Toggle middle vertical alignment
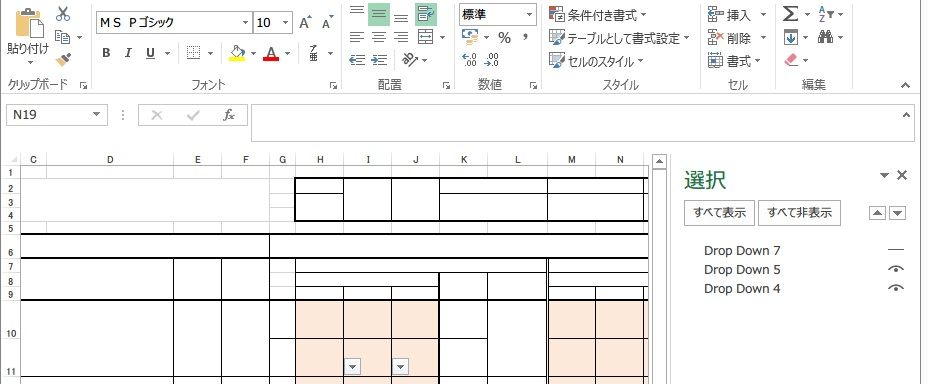The width and height of the screenshot is (928, 388). pyautogui.click(x=379, y=14)
